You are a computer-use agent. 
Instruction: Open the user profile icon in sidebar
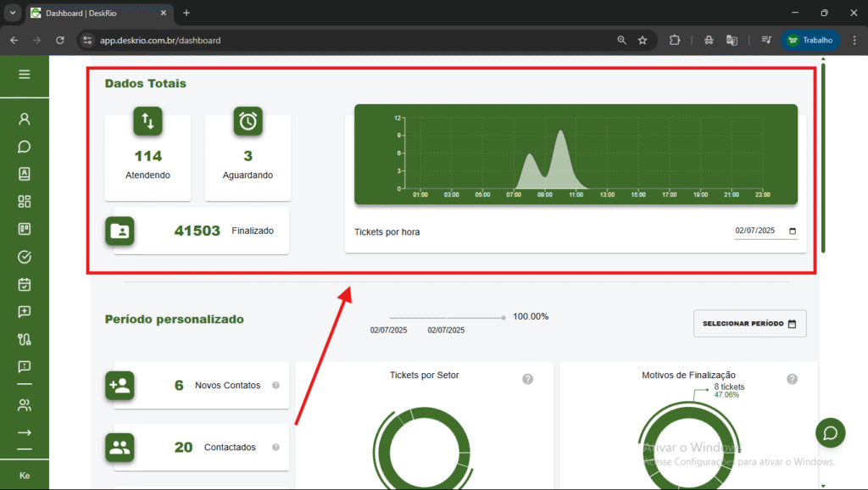25,119
